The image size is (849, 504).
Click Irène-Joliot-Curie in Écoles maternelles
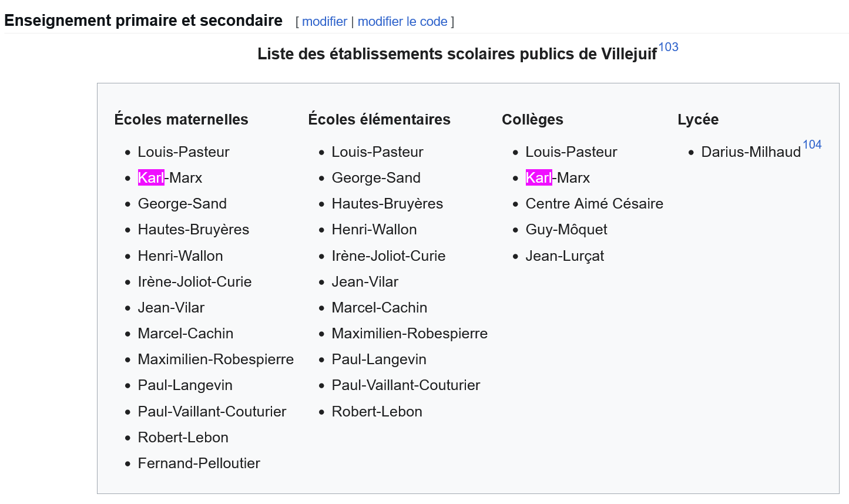pyautogui.click(x=194, y=282)
